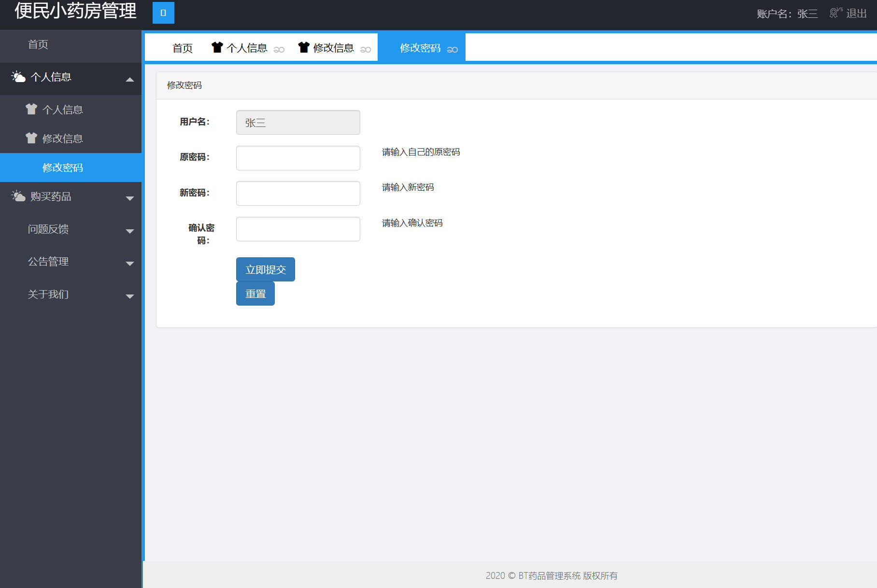Close the 个人信息 tab via its close icon
The height and width of the screenshot is (588, 877).
280,49
